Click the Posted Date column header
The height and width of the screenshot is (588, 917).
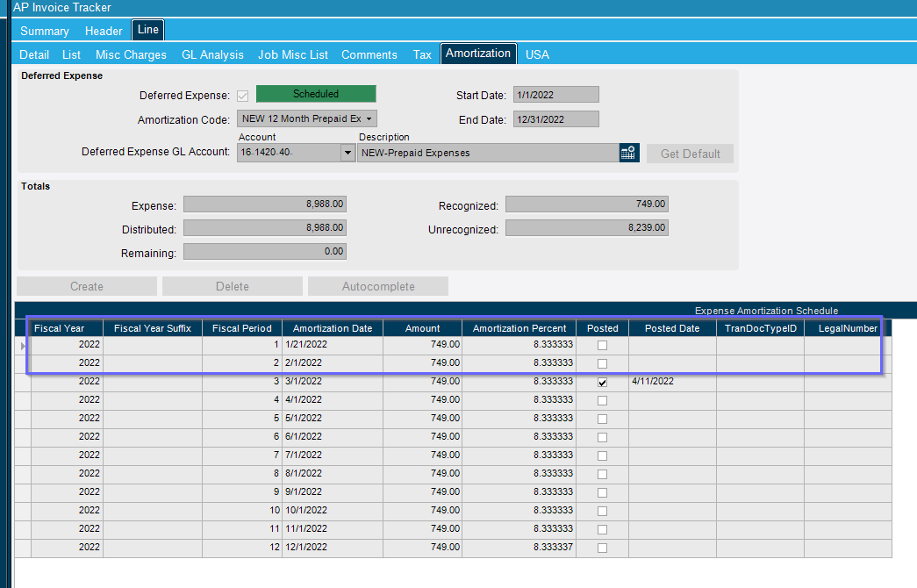[x=672, y=328]
